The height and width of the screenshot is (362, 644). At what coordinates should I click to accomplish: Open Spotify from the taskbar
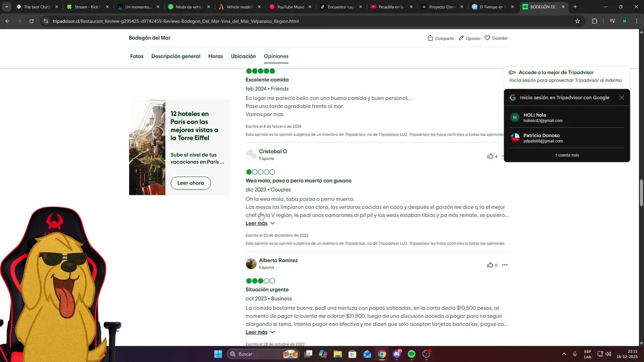(x=412, y=354)
